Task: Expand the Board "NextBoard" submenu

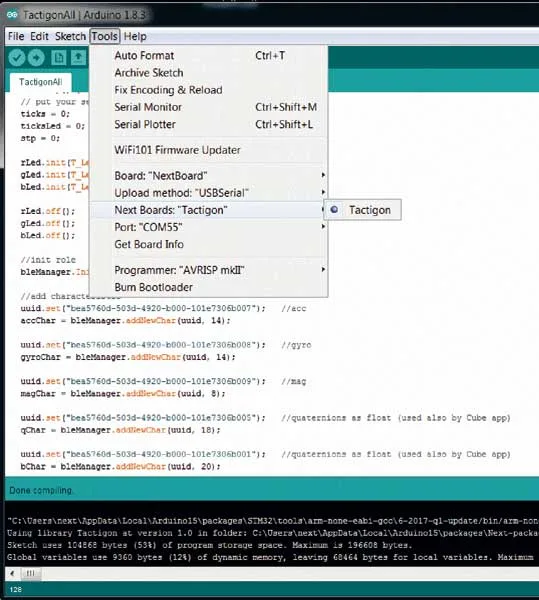Action: coord(209,176)
